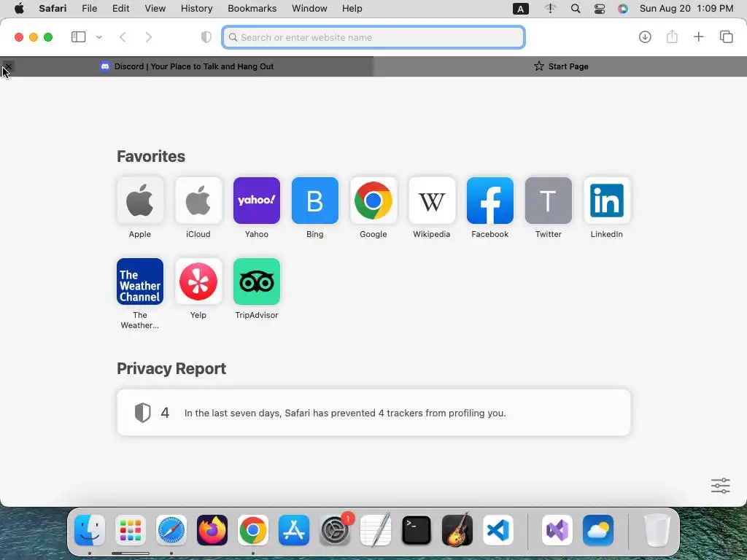Close the Discord tab
The height and width of the screenshot is (560, 747).
tap(8, 66)
